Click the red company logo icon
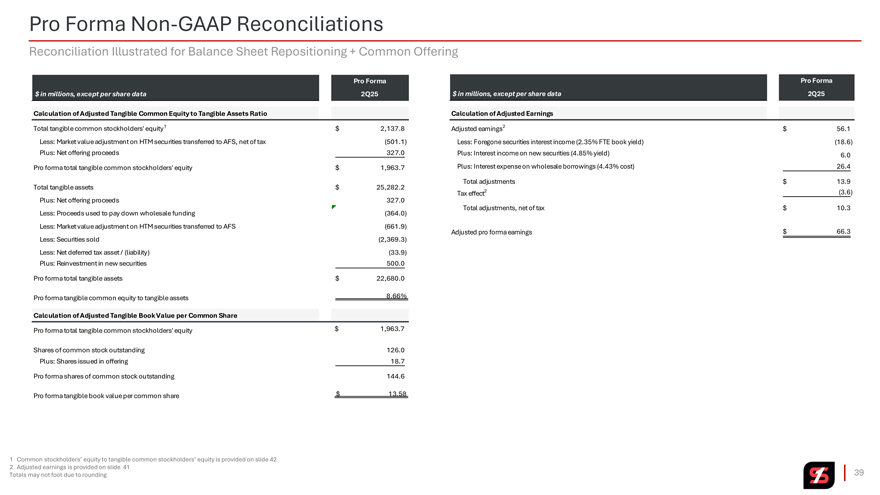This screenshot has height=495, width=880. coord(818,474)
